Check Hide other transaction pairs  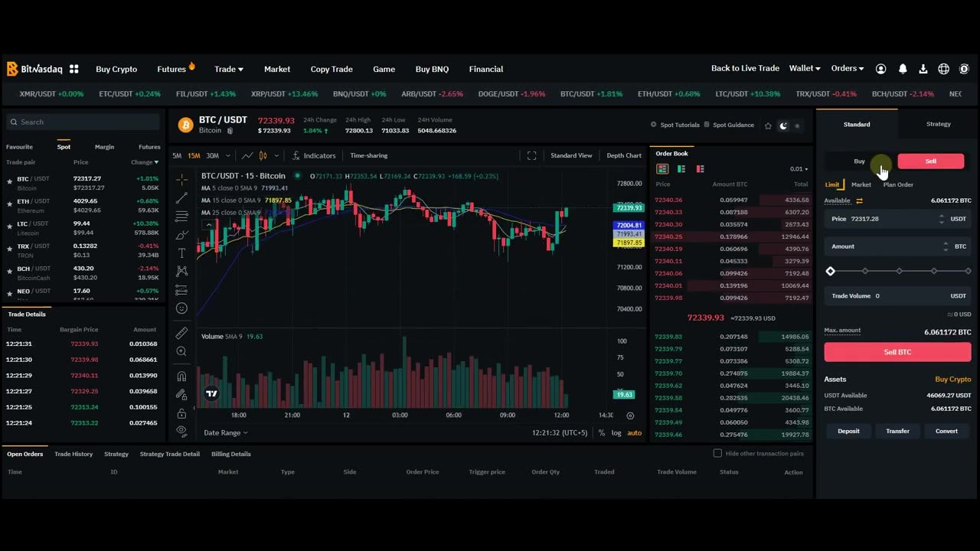pos(717,453)
